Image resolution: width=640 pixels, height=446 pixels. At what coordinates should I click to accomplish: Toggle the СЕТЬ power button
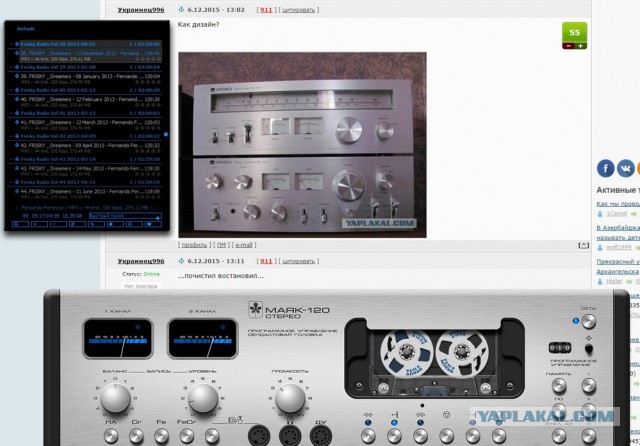(589, 322)
